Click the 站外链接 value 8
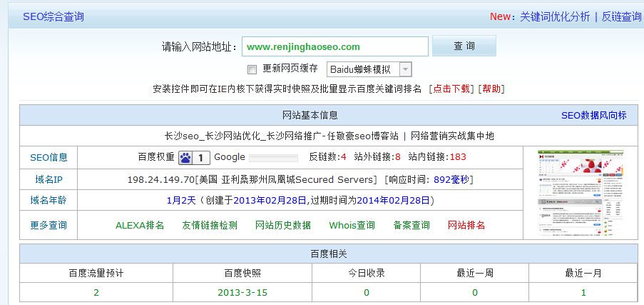Image resolution: width=644 pixels, height=305 pixels. pos(397,157)
